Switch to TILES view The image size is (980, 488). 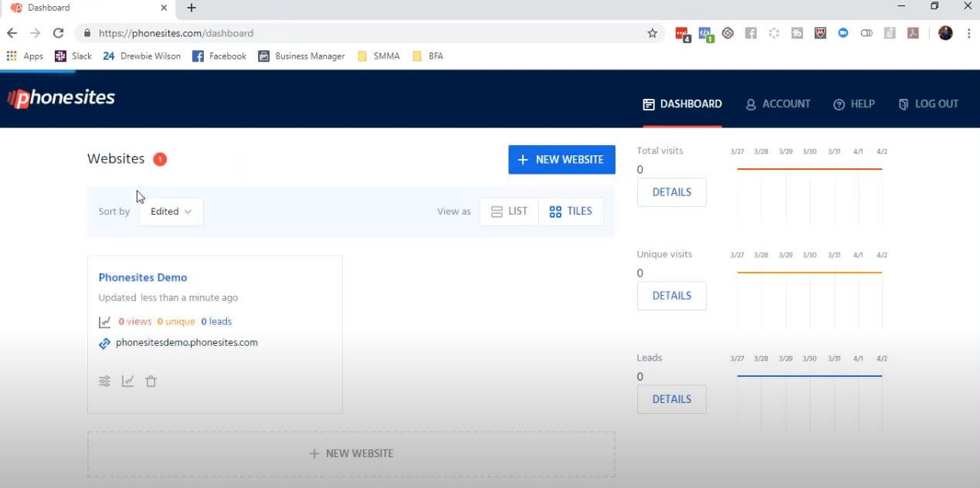pyautogui.click(x=571, y=212)
